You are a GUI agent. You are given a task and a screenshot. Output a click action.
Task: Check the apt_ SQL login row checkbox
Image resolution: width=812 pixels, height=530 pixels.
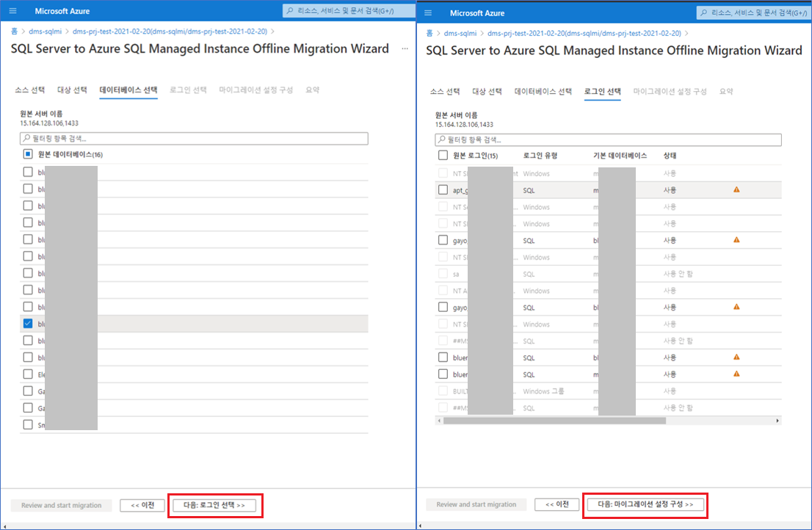(443, 190)
